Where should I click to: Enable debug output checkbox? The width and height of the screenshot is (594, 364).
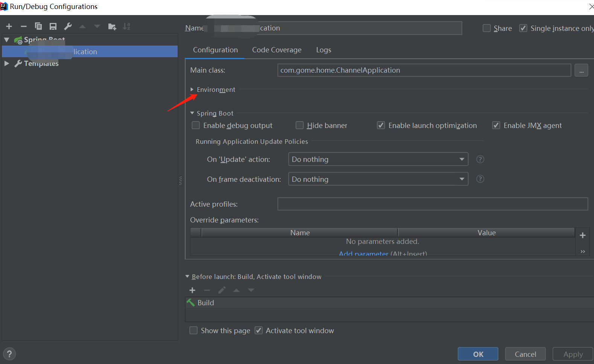click(196, 125)
